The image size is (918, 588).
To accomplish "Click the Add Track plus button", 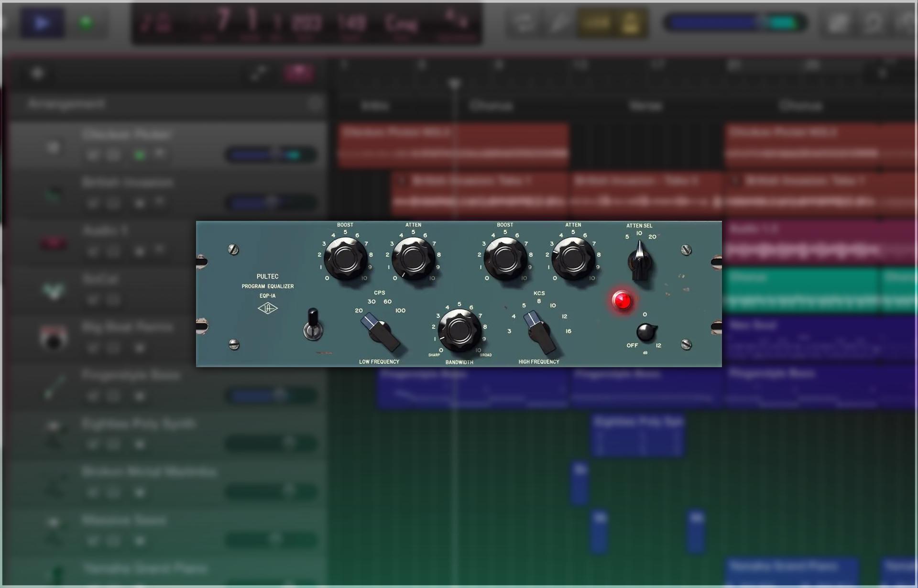I will [37, 73].
